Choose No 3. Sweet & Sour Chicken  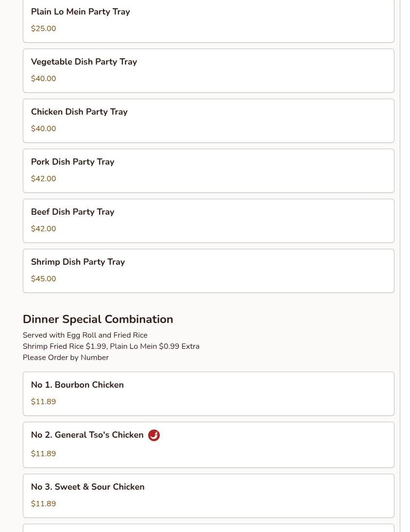(x=87, y=487)
